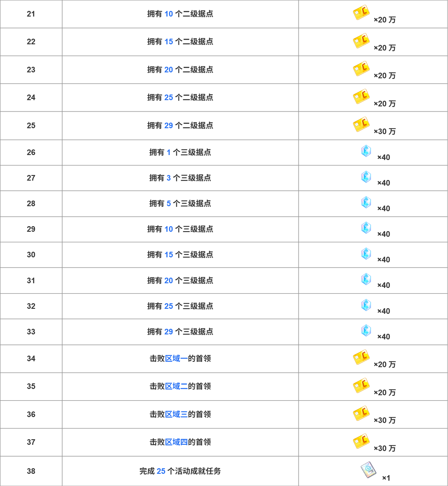Select the blue crystal icon in row 31
Image resolution: width=448 pixels, height=486 pixels.
coord(366,279)
